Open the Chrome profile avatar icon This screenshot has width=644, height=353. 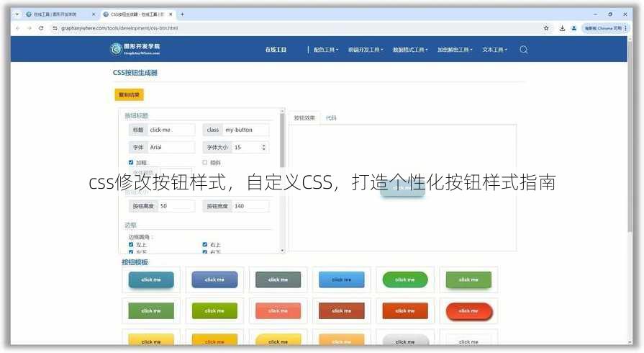[x=573, y=28]
